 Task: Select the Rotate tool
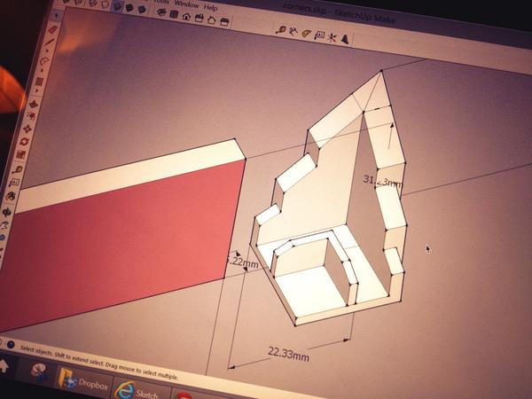pos(24,142)
